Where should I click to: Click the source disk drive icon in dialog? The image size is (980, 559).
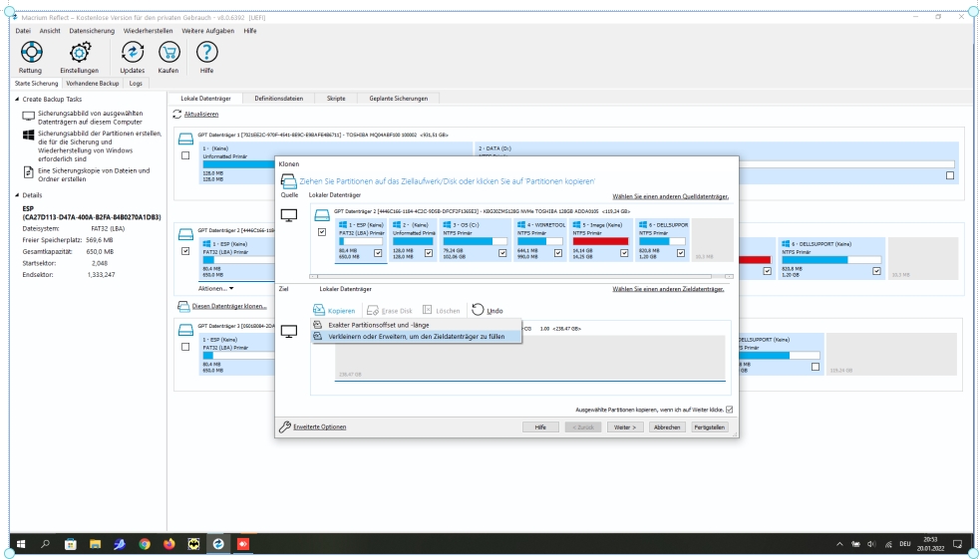(x=321, y=215)
